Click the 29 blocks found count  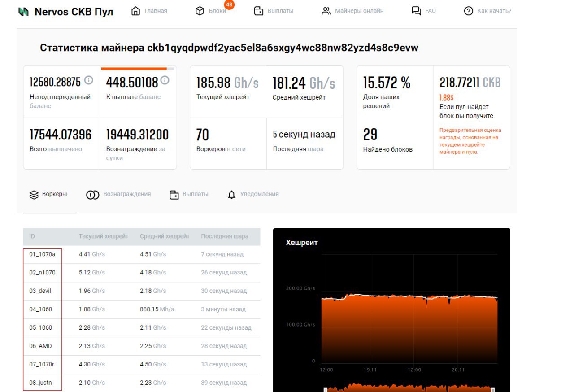pyautogui.click(x=370, y=135)
